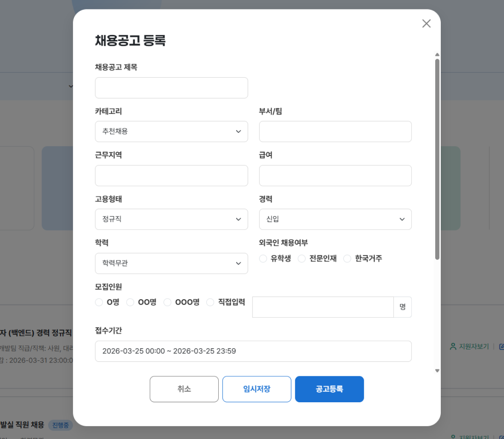
Task: Click the edit pencil icon next to 지원자보기
Action: click(x=502, y=347)
